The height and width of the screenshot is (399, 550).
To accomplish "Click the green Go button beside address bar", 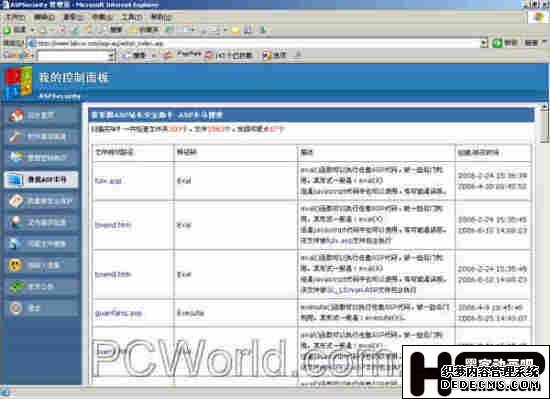I will coord(497,43).
